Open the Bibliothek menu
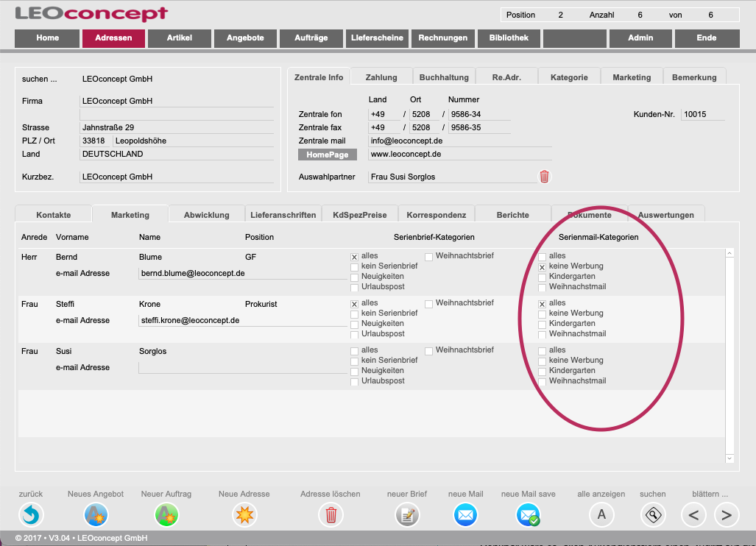756x546 pixels. [x=509, y=38]
